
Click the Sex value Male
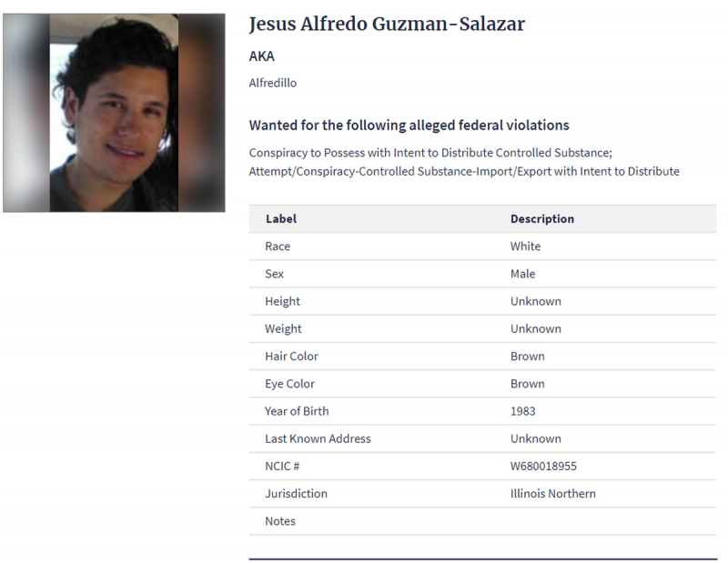click(x=523, y=274)
